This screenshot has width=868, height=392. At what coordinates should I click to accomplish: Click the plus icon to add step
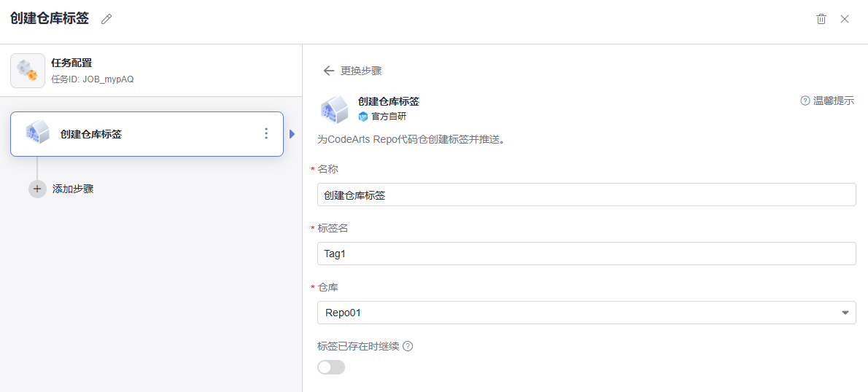pyautogui.click(x=37, y=189)
